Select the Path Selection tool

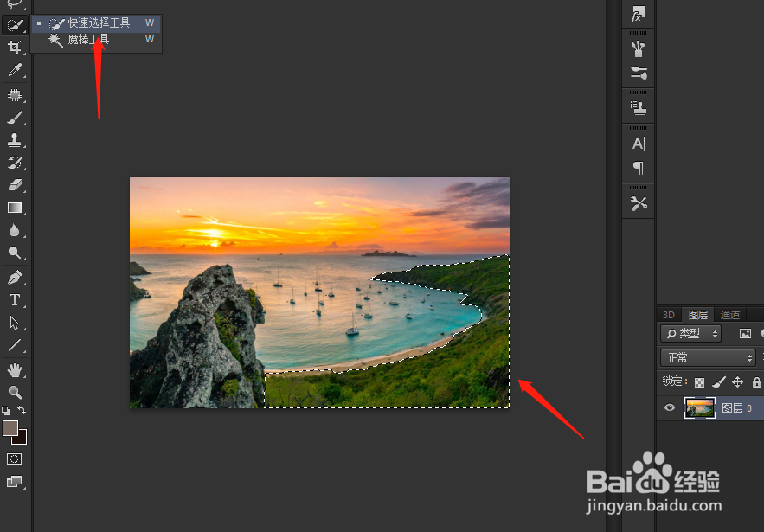pyautogui.click(x=15, y=323)
